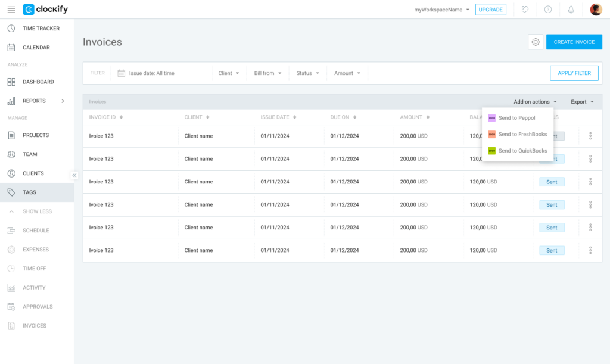Open the hamburger menu icon
This screenshot has width=610, height=364.
[x=11, y=10]
